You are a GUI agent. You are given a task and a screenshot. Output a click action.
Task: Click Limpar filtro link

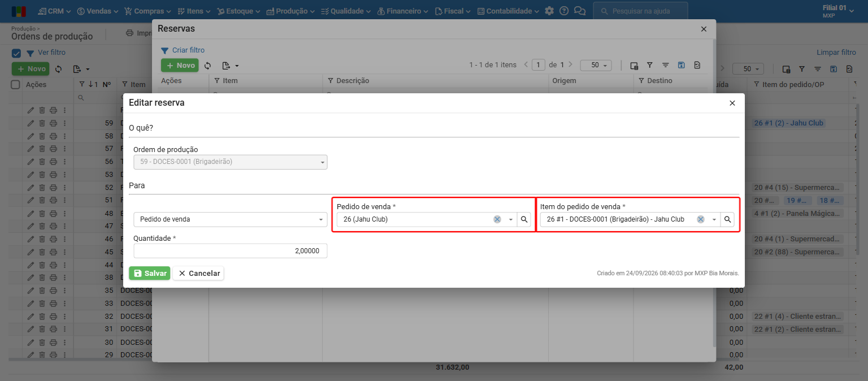pyautogui.click(x=836, y=53)
